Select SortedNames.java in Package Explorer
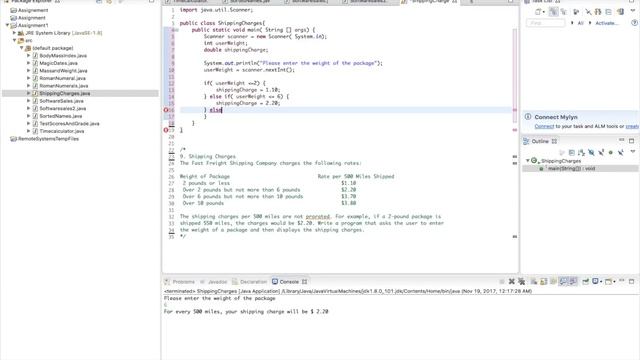 click(60, 116)
